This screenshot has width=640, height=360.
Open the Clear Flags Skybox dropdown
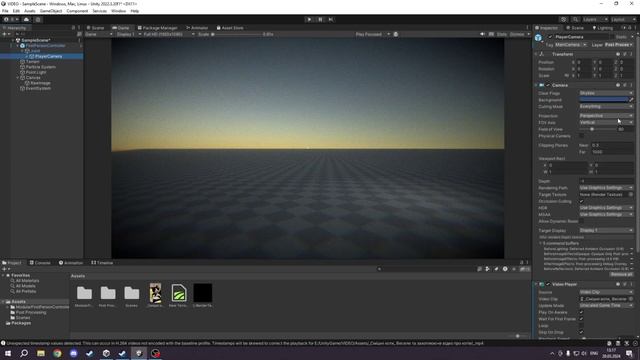[x=606, y=93]
